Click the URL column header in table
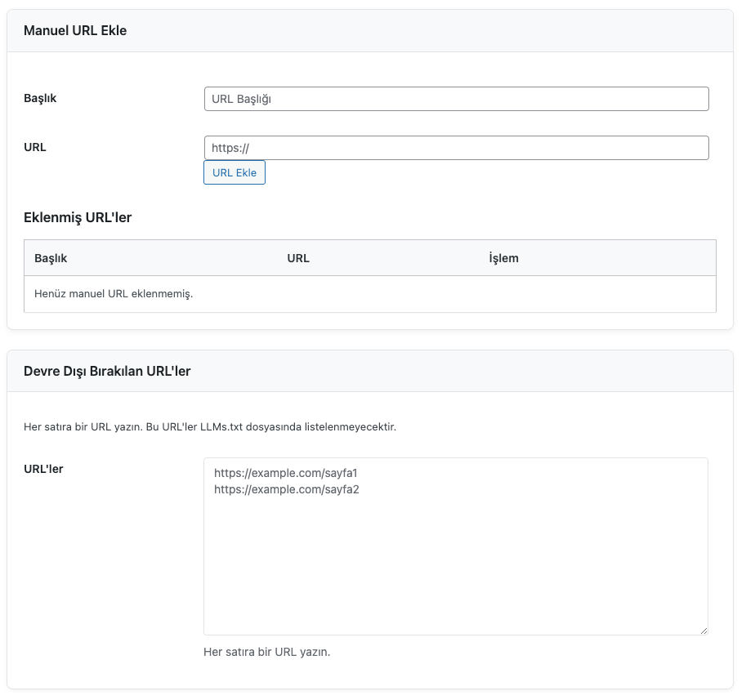The image size is (746, 700). (x=298, y=258)
